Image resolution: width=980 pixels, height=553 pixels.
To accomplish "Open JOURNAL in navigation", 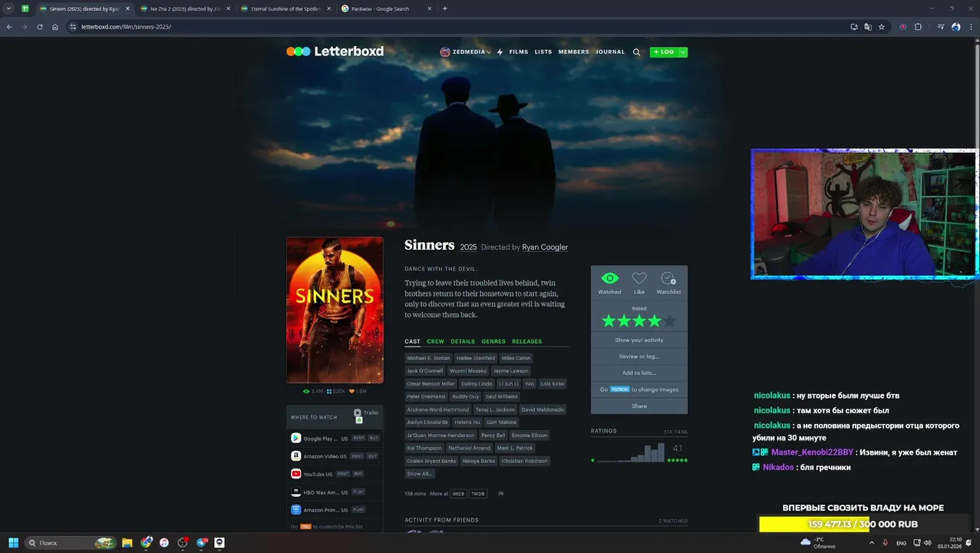I will [x=610, y=52].
